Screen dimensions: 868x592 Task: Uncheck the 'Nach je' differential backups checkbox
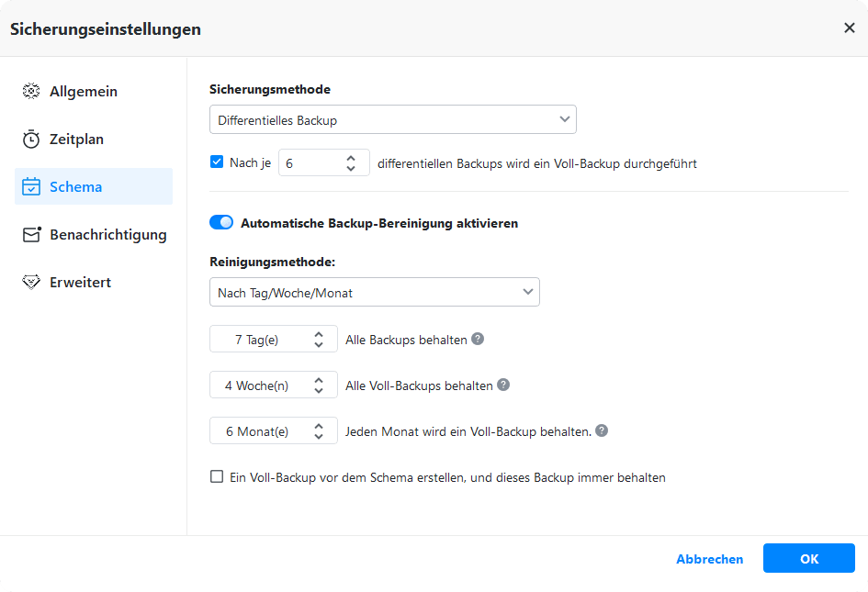tap(217, 162)
